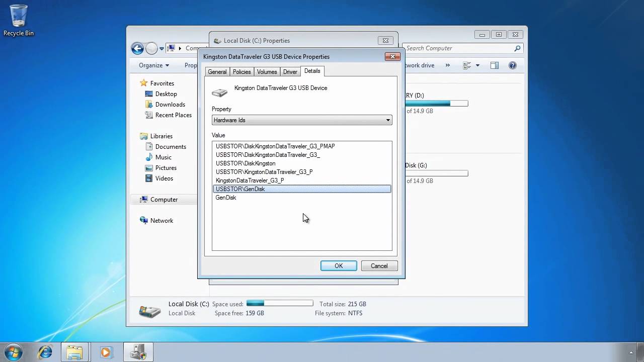Viewport: 644px width, 362px height.
Task: Open Windows Explorer from the taskbar
Action: [74, 352]
